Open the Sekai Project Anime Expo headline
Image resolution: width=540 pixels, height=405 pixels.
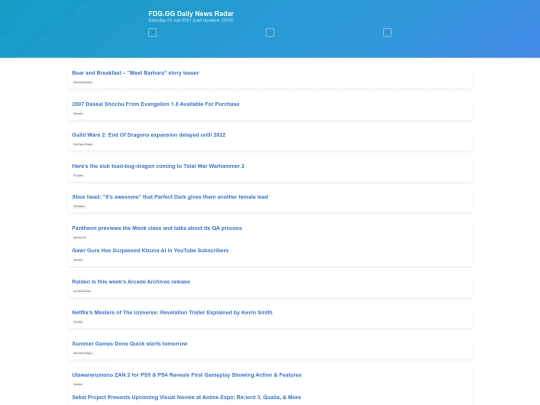(186, 397)
